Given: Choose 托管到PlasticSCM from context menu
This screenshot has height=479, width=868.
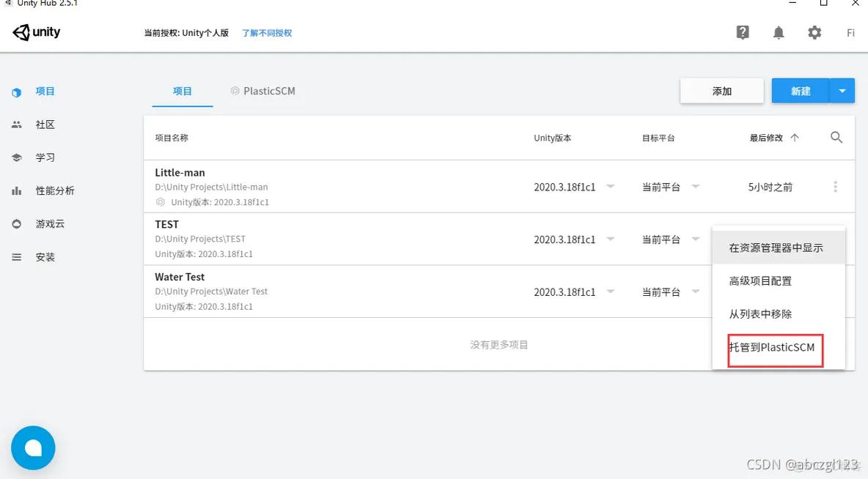Looking at the screenshot, I should point(779,347).
